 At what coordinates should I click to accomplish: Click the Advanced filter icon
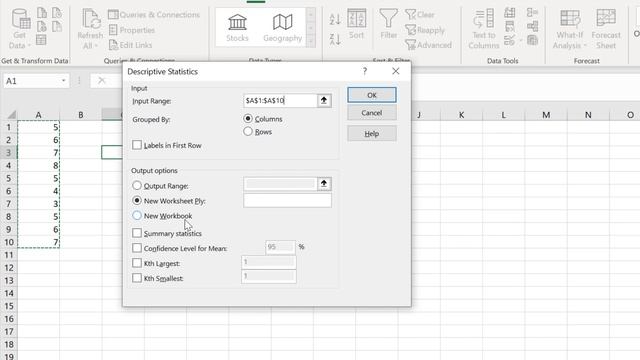[x=410, y=45]
